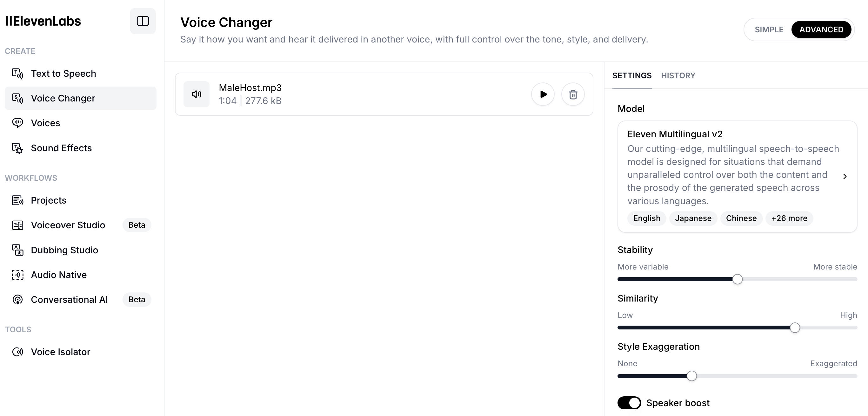The image size is (868, 416).
Task: Click the speaker icon beside MaleHost.mp3
Action: [197, 94]
